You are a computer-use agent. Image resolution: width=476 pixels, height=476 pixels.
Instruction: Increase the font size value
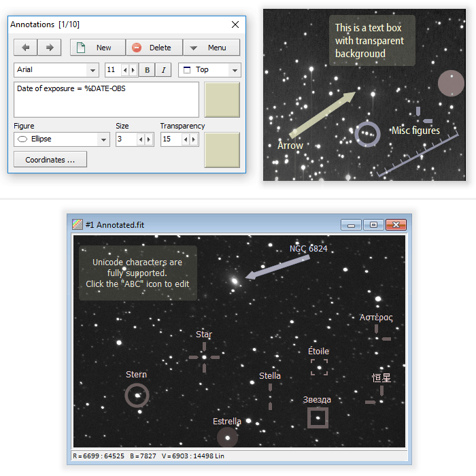133,70
